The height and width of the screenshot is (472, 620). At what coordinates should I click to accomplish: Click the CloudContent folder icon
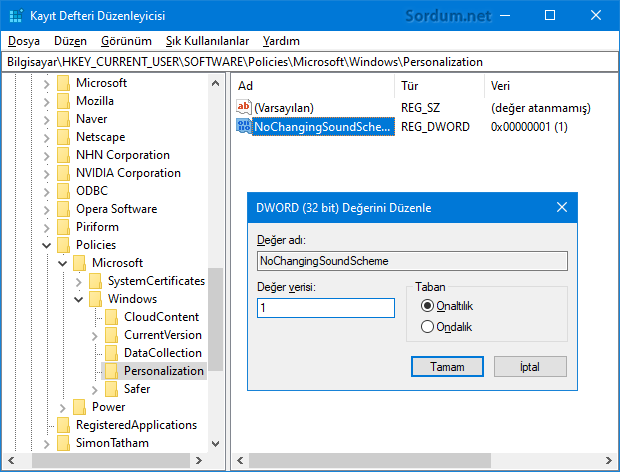[x=112, y=317]
